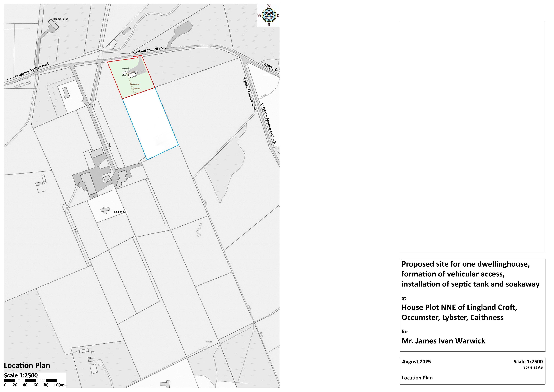Click the House outline in the plot
This screenshot has height=392, width=554.
coord(132,75)
